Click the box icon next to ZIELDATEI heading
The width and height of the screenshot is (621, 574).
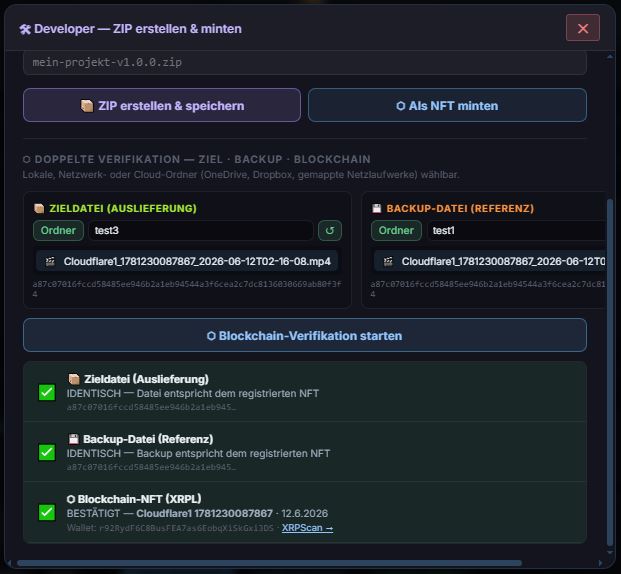click(x=39, y=208)
